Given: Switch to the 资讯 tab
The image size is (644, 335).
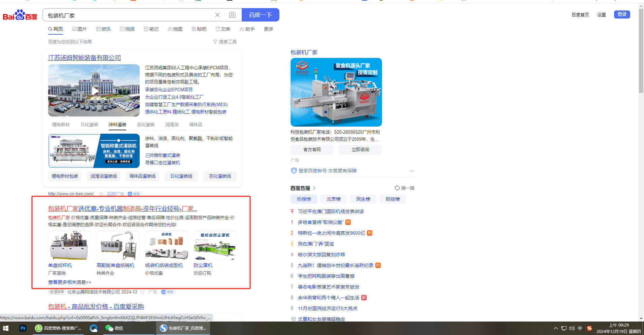Looking at the screenshot, I should 103,29.
